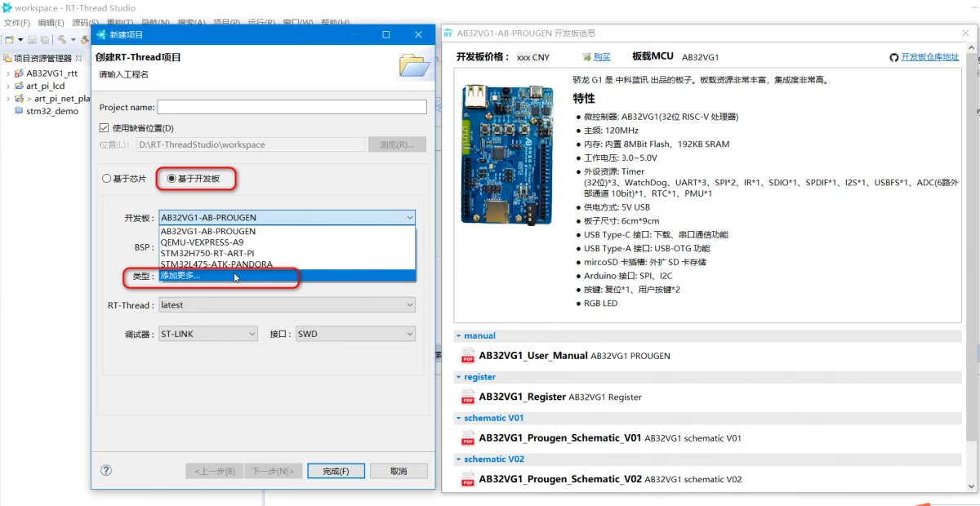Click the art_pi_net_pla project icon
The image size is (980, 506).
click(x=20, y=98)
